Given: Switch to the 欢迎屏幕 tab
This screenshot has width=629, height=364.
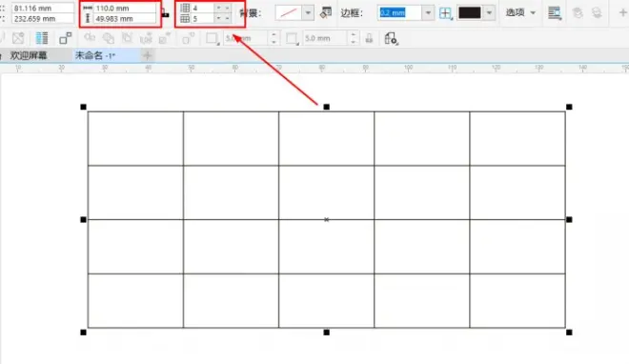Looking at the screenshot, I should 29,55.
